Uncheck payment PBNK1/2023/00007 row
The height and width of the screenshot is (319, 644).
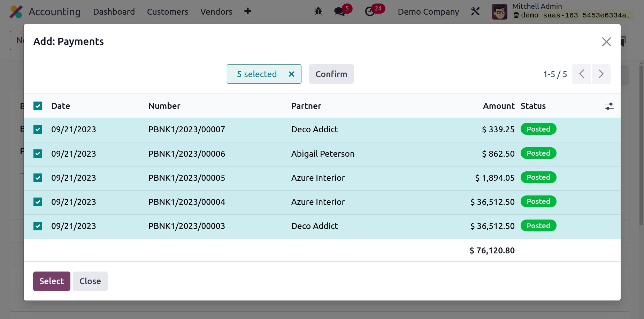(38, 129)
